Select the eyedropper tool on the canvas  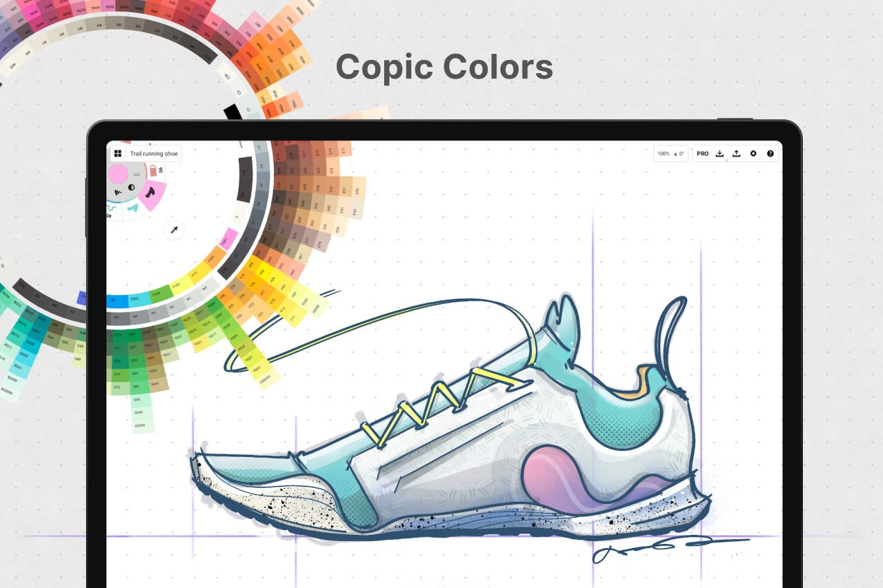[174, 230]
